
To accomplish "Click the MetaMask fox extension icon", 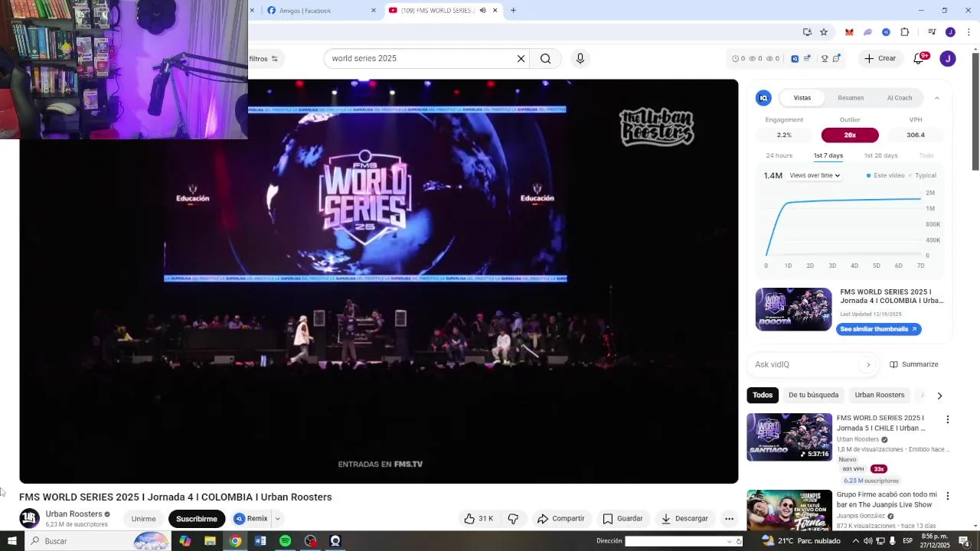I will (849, 32).
